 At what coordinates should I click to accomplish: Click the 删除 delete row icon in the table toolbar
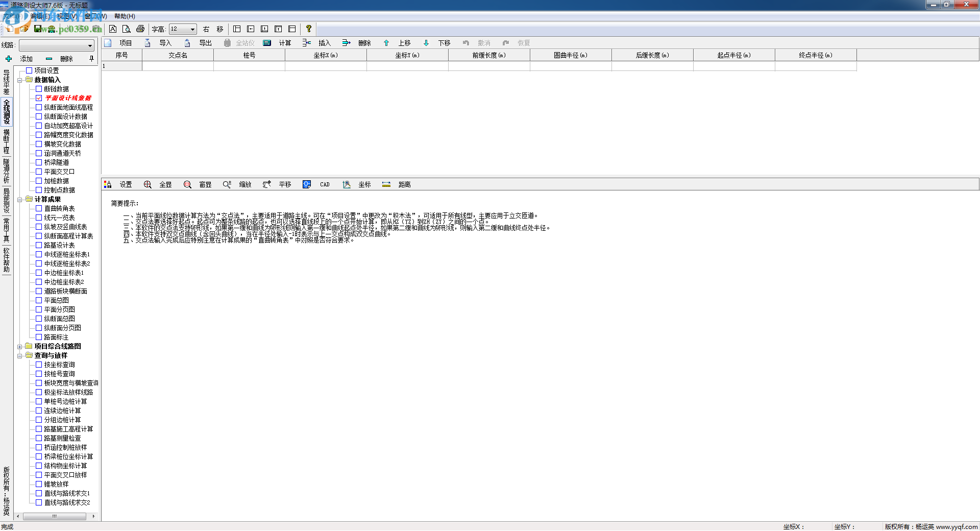click(x=347, y=43)
